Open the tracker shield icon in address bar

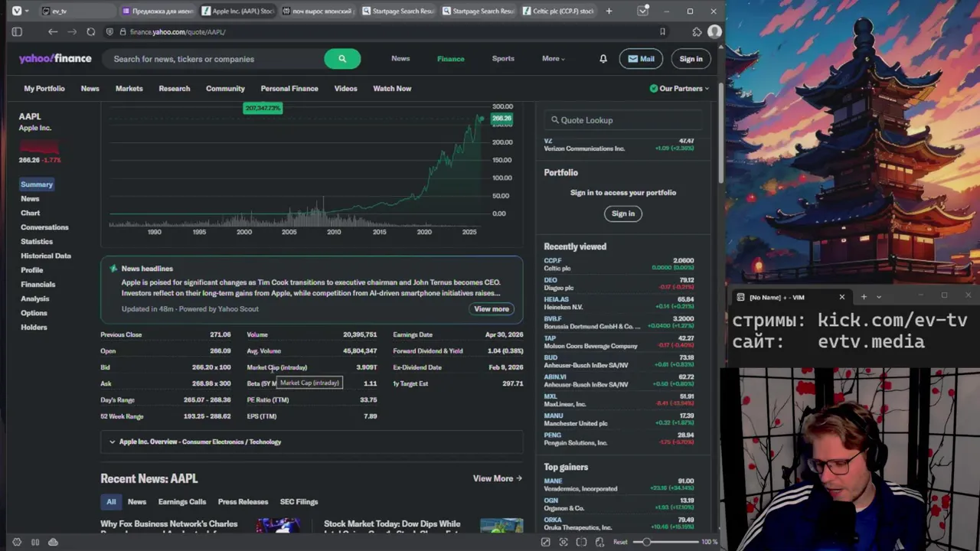(x=110, y=32)
